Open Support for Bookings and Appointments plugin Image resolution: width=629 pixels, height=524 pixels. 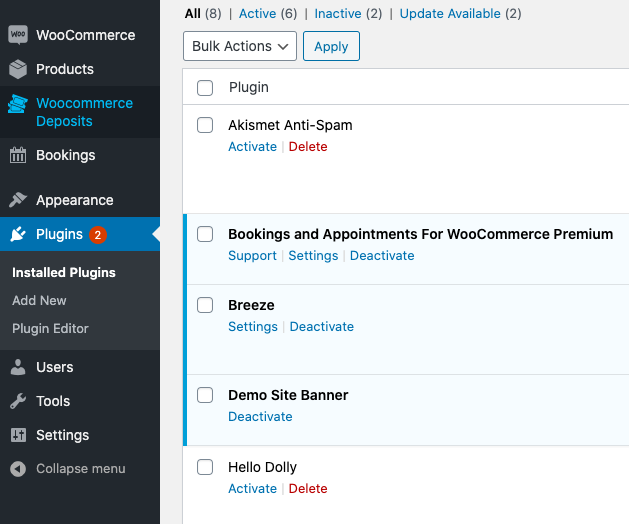[x=252, y=256]
